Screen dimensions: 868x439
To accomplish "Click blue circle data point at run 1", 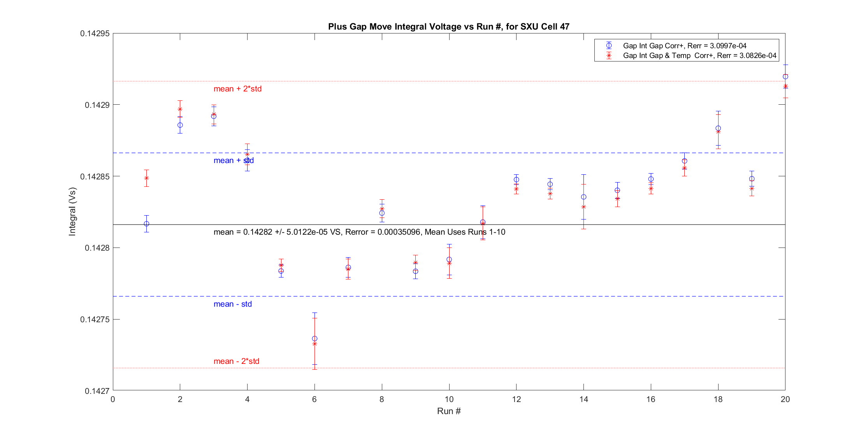I will (146, 224).
